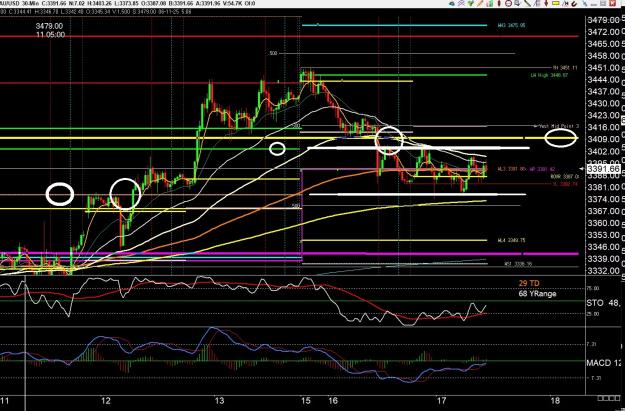
Task: Click date label 16 on time axis
Action: 333,400
